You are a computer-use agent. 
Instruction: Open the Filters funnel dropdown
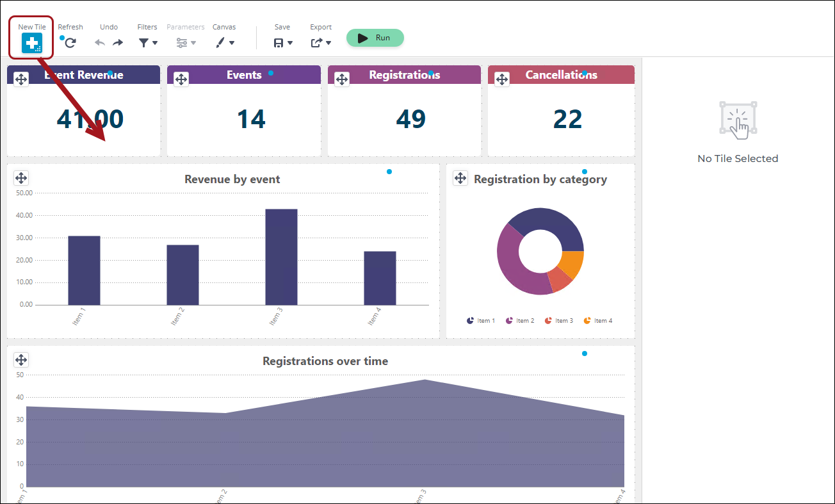(x=148, y=43)
